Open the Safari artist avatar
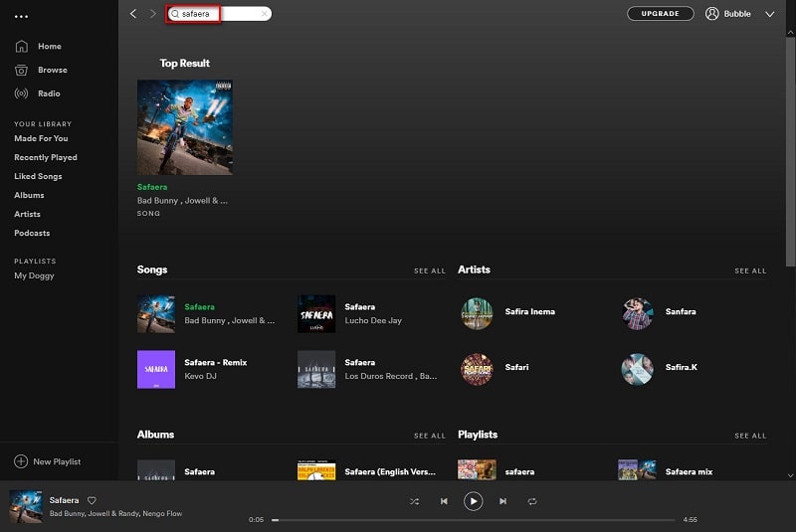This screenshot has height=532, width=796. (x=477, y=369)
